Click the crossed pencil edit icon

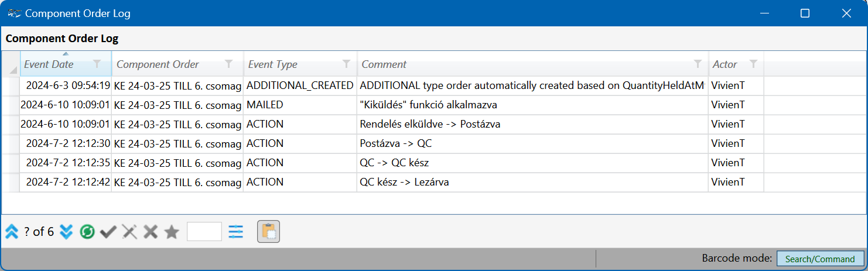[x=129, y=232]
